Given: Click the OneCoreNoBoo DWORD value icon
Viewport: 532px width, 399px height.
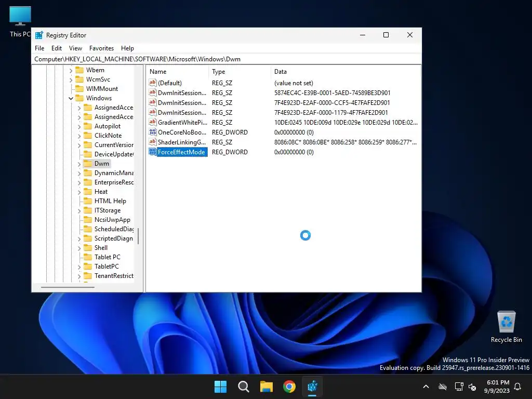Looking at the screenshot, I should tap(153, 132).
